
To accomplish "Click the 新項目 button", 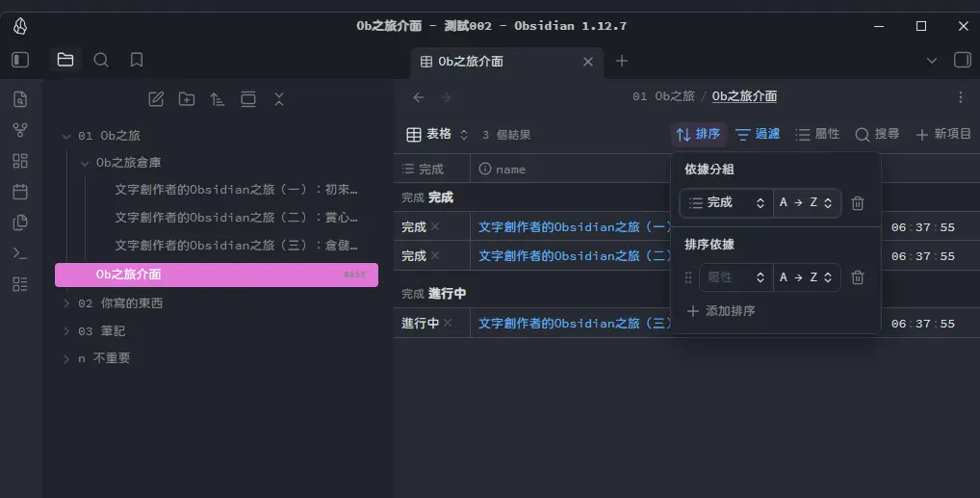I will [943, 135].
